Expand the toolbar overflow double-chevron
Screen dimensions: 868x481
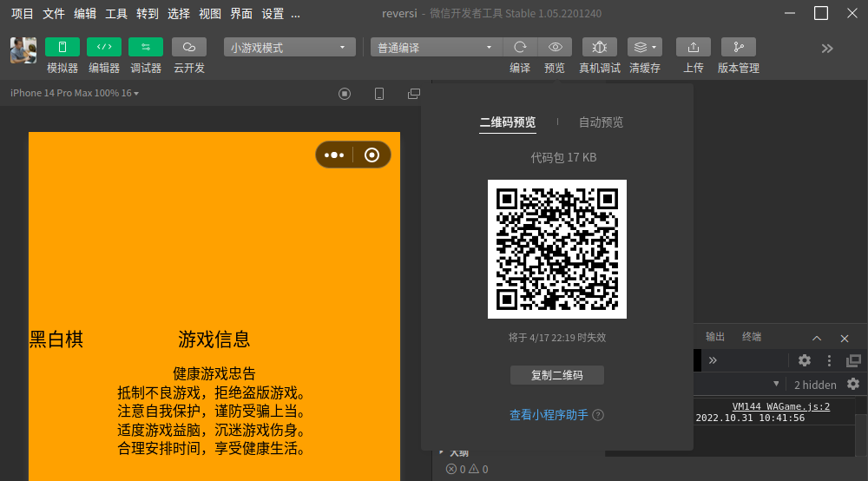pyautogui.click(x=827, y=49)
